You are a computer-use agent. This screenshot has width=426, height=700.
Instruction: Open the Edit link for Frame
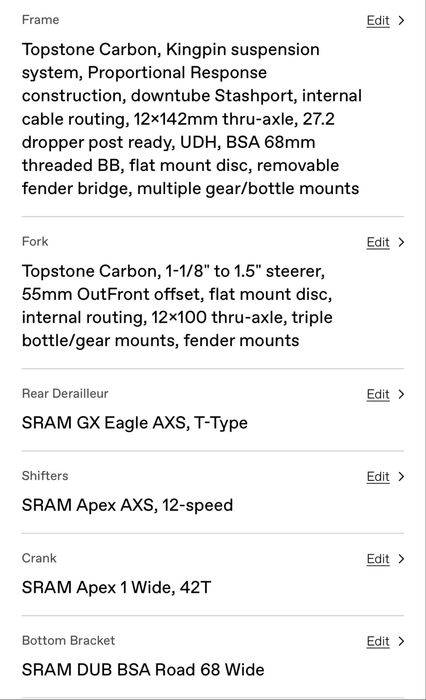(378, 21)
